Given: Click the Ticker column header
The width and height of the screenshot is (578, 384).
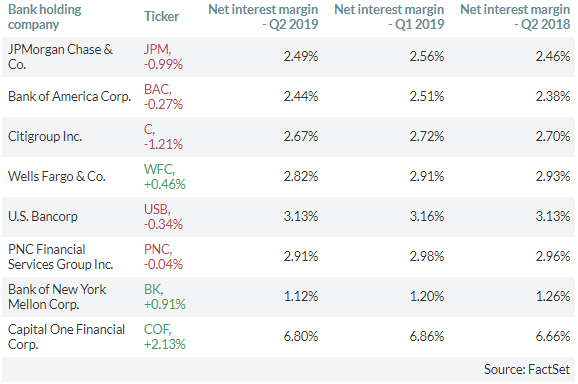Looking at the screenshot, I should point(161,16).
